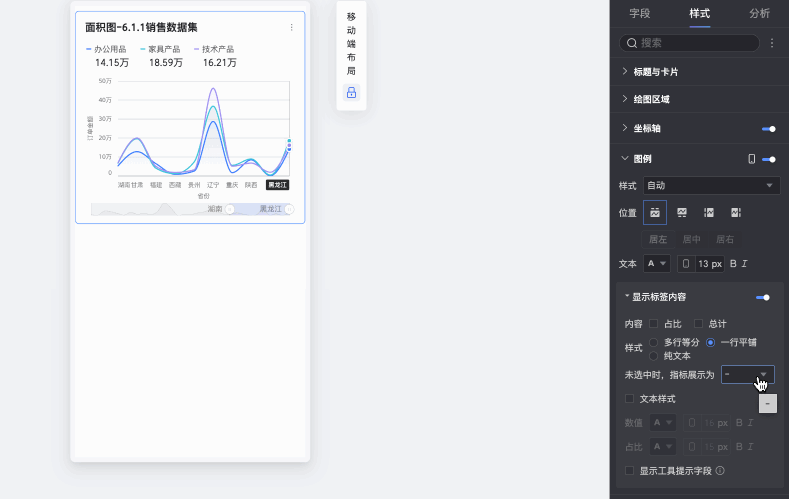Open the 未选中时指标展示为 dropdown
Viewport: 789px width, 499px height.
pos(748,375)
